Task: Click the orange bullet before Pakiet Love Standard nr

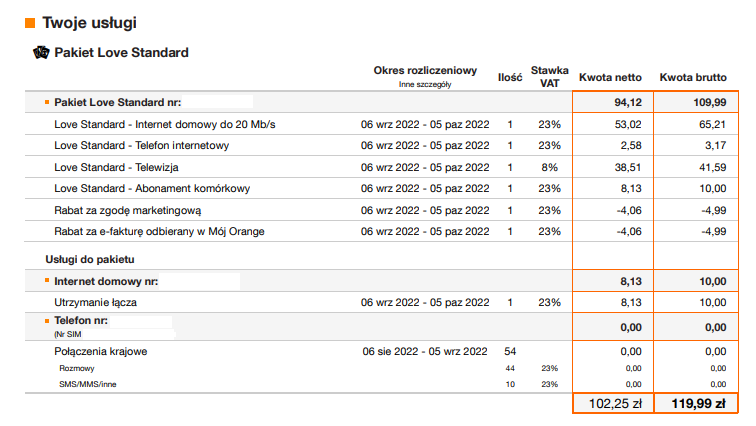Action: [x=46, y=102]
